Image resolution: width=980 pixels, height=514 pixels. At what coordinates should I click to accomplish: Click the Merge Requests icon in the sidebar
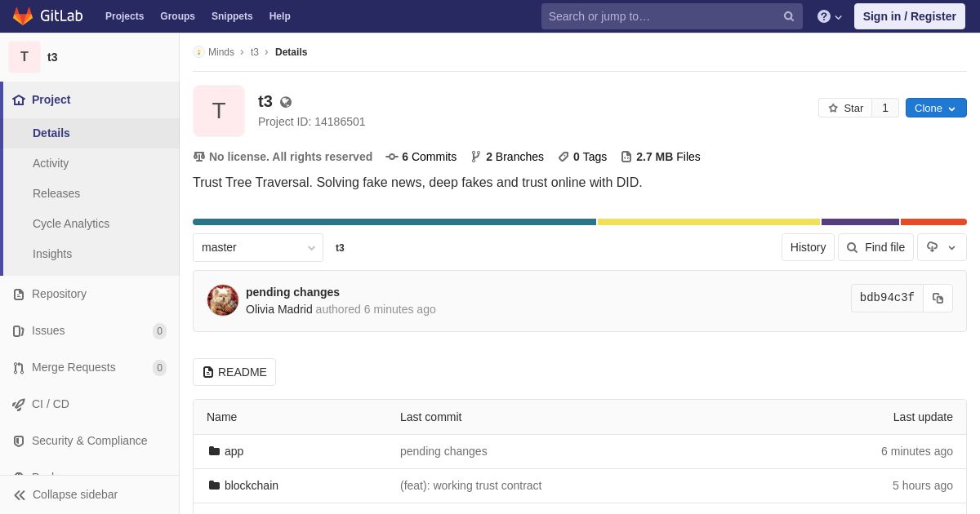coord(19,367)
